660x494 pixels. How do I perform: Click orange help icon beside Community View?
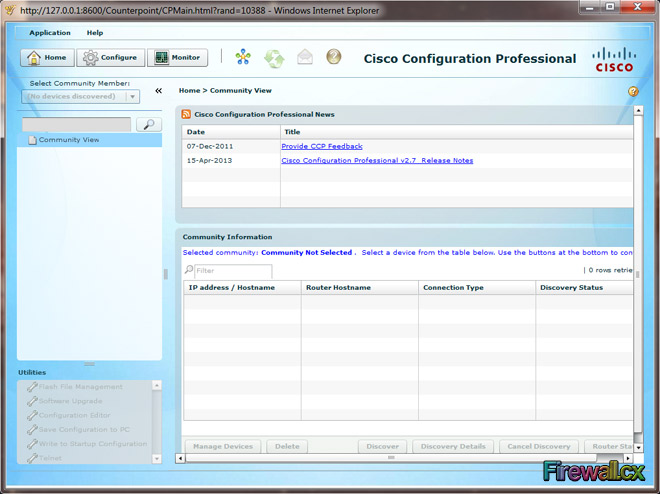coord(633,91)
